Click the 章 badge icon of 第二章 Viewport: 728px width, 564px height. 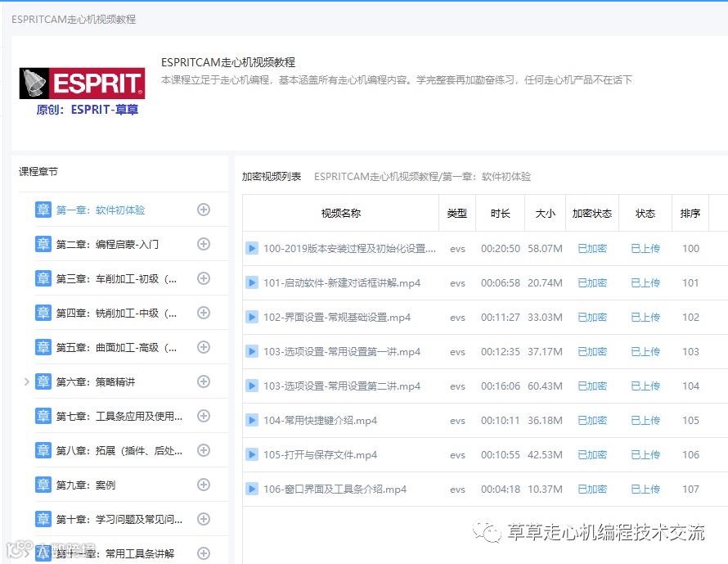coord(43,244)
